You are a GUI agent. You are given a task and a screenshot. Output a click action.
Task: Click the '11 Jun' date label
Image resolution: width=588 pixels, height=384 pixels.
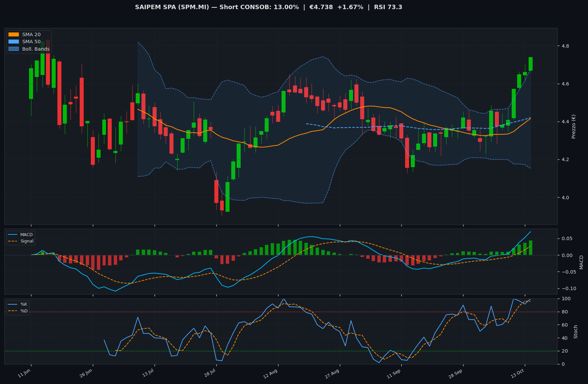click(24, 373)
